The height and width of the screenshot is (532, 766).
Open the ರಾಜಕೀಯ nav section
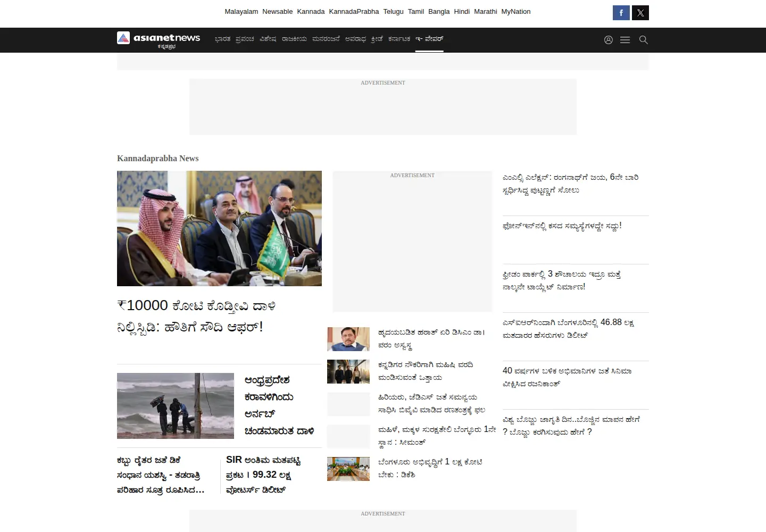(x=294, y=39)
